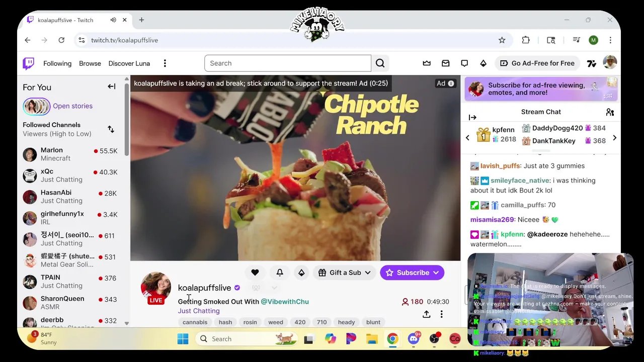
Task: Open the 7TV extension icon
Action: pos(591,63)
